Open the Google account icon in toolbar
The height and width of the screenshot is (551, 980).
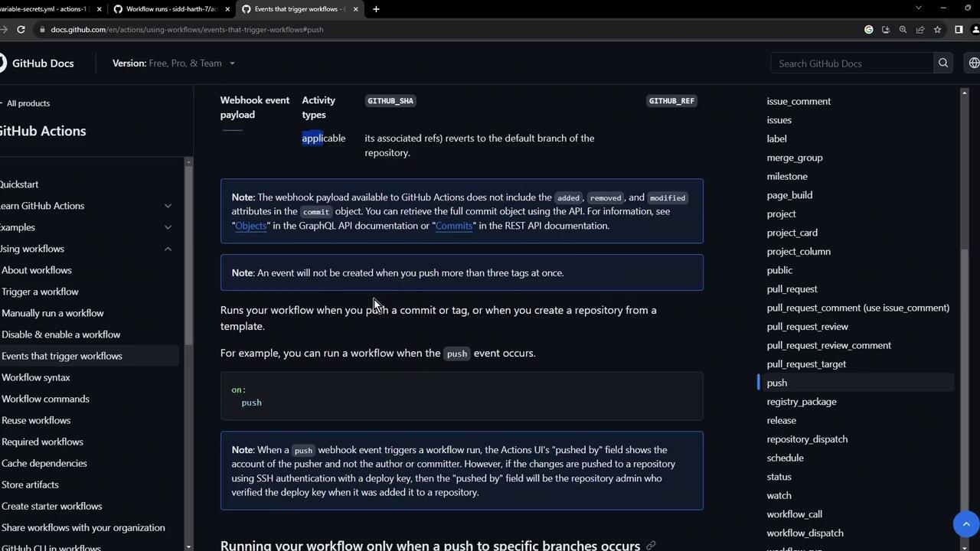click(x=868, y=29)
